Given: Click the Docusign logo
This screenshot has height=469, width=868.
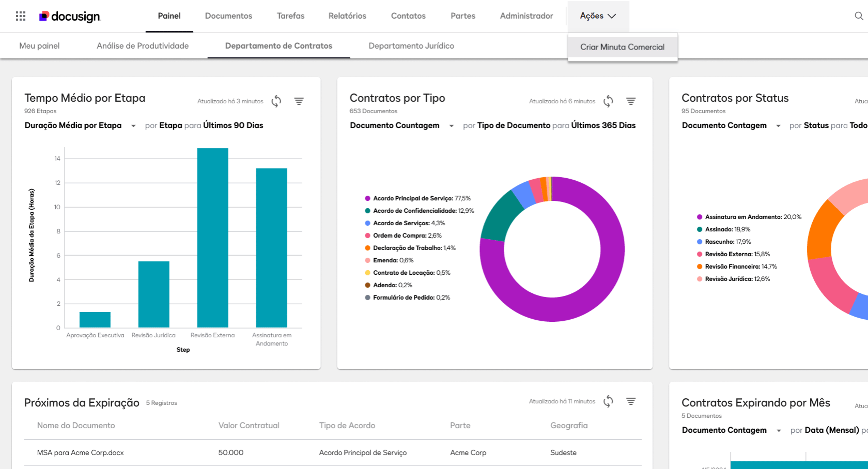Looking at the screenshot, I should pos(70,16).
